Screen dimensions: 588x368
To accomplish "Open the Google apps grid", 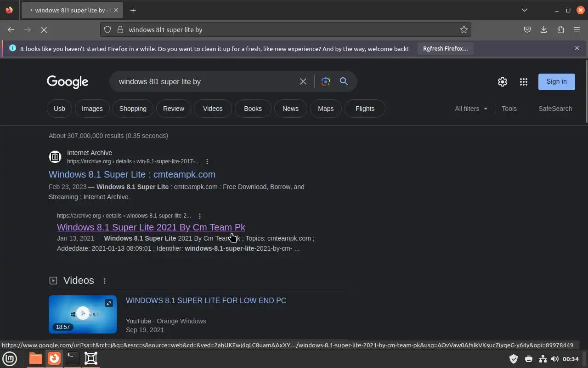I will point(524,82).
